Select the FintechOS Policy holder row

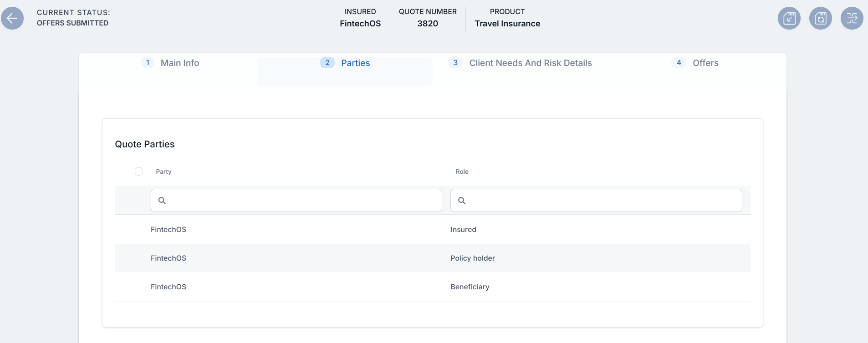pos(168,258)
